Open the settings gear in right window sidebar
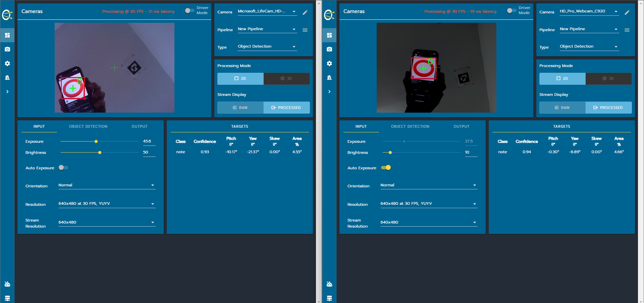The width and height of the screenshot is (644, 303). [329, 63]
